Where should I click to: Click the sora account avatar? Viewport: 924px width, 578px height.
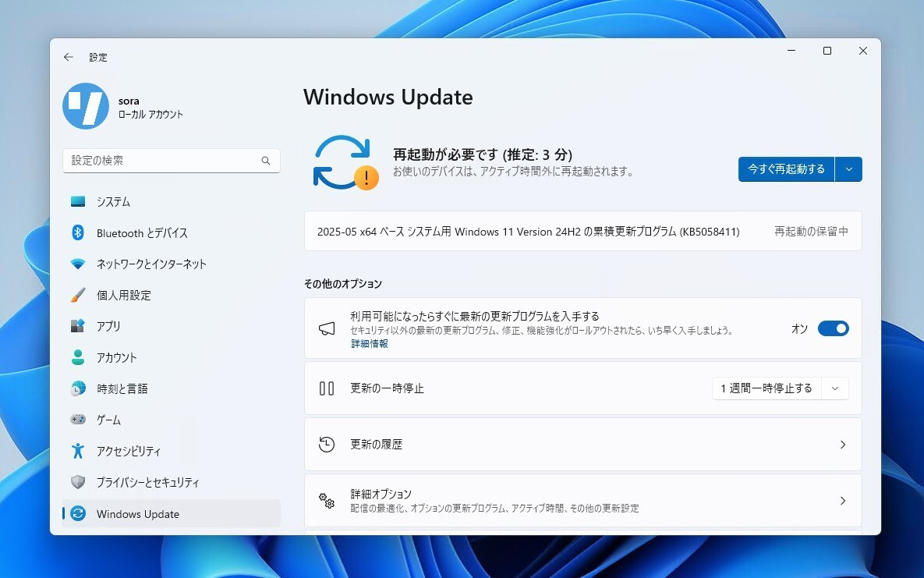tap(86, 106)
